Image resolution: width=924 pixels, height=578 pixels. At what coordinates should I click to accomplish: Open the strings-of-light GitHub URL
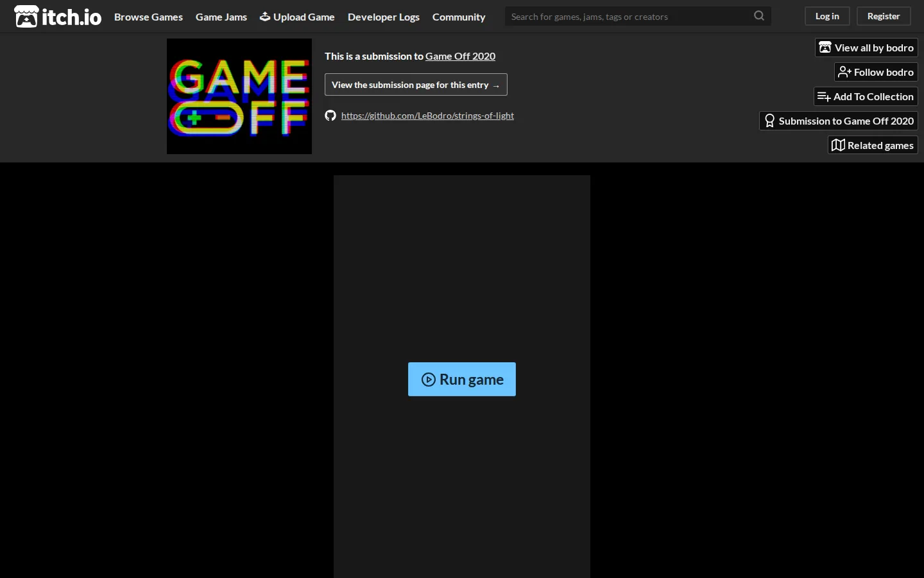(427, 116)
